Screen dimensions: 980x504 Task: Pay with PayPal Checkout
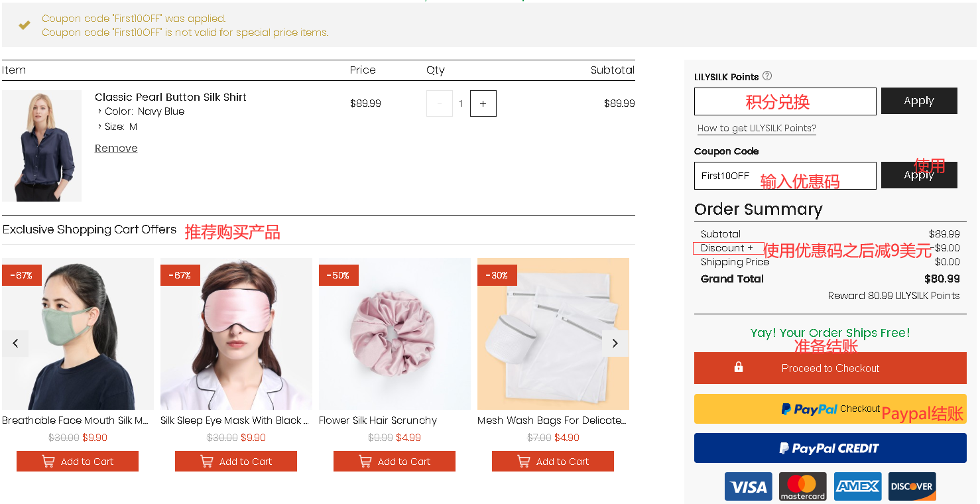click(829, 409)
